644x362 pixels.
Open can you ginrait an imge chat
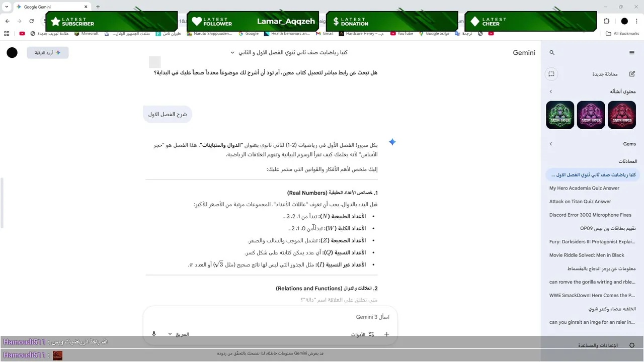592,322
